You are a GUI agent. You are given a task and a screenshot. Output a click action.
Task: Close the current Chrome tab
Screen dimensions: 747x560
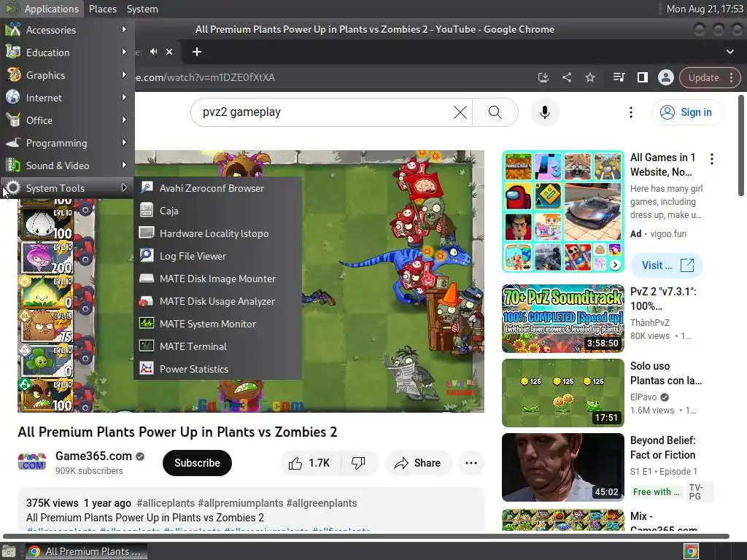[169, 52]
